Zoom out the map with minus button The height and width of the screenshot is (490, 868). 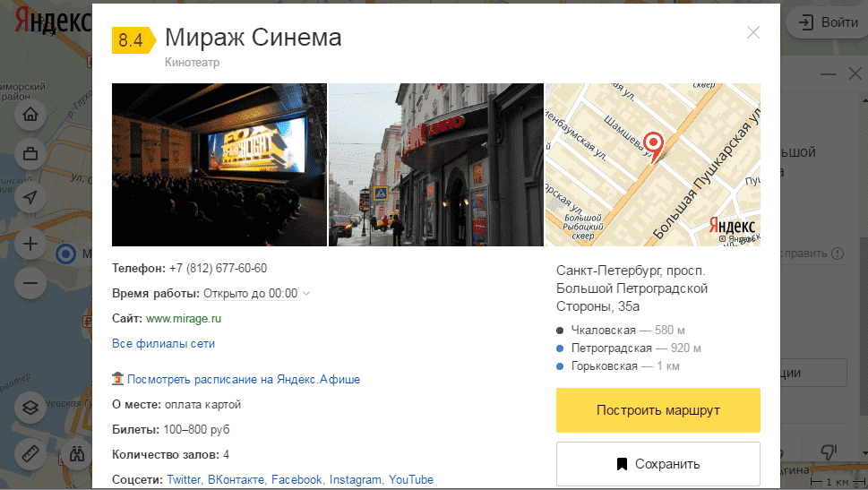click(30, 283)
